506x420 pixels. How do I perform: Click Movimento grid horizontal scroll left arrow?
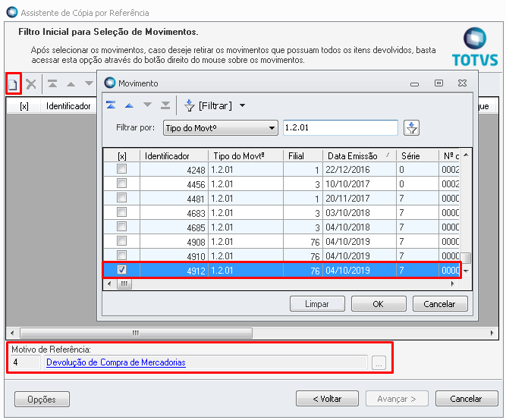pyautogui.click(x=109, y=284)
